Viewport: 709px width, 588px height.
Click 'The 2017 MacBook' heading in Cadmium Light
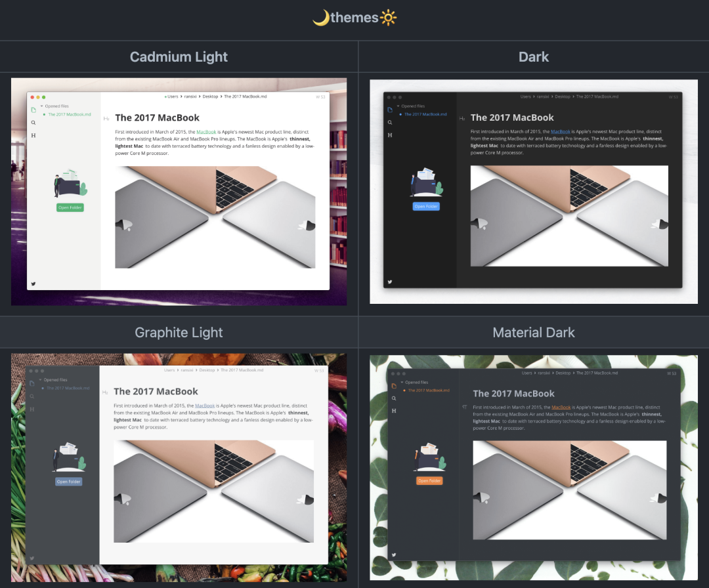coord(158,118)
